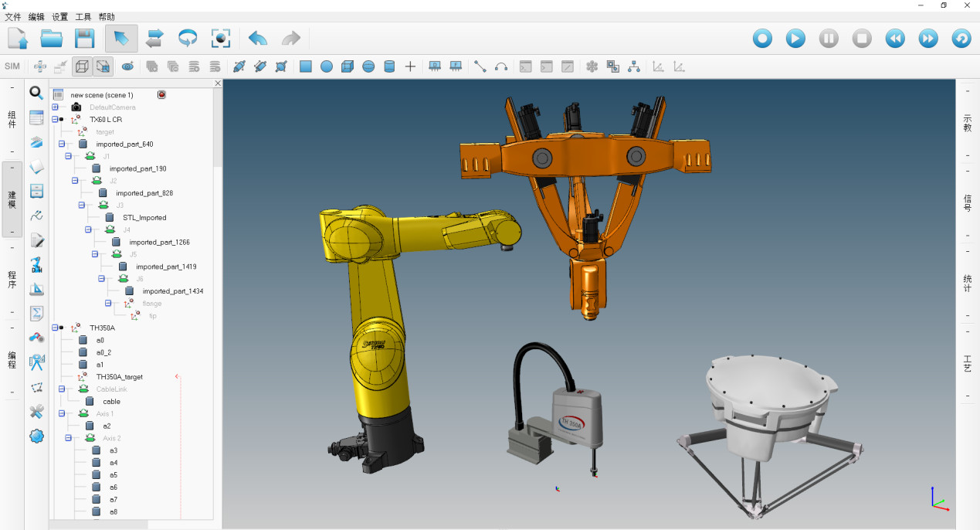Click the blue gear settings sidebar icon

click(36, 437)
